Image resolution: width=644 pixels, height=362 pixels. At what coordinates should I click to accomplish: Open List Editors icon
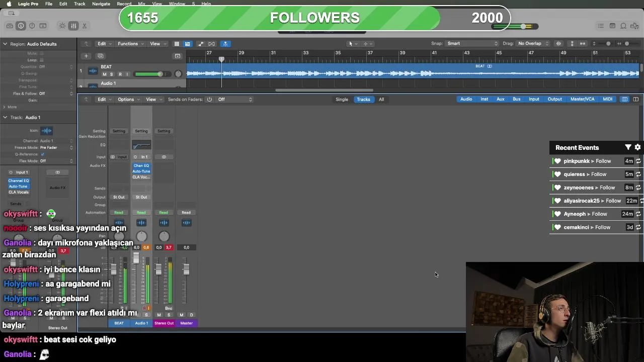coord(601,26)
